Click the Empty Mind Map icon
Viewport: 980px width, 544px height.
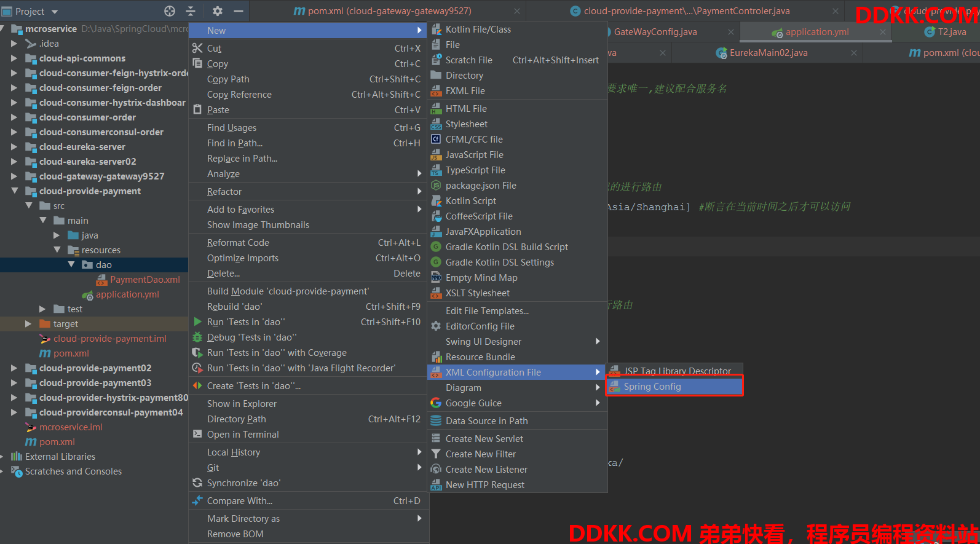[436, 277]
